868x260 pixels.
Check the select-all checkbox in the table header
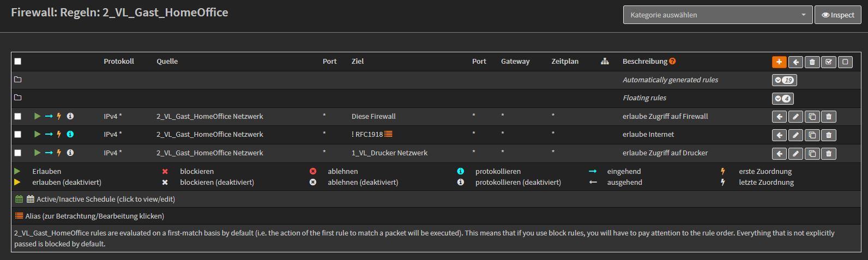point(17,62)
